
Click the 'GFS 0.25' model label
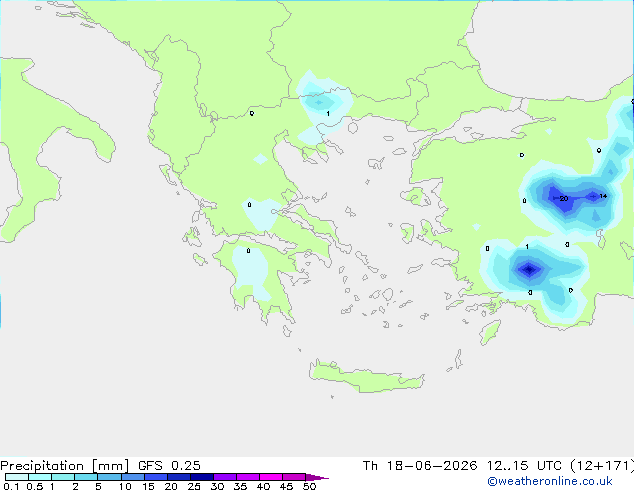(169, 466)
